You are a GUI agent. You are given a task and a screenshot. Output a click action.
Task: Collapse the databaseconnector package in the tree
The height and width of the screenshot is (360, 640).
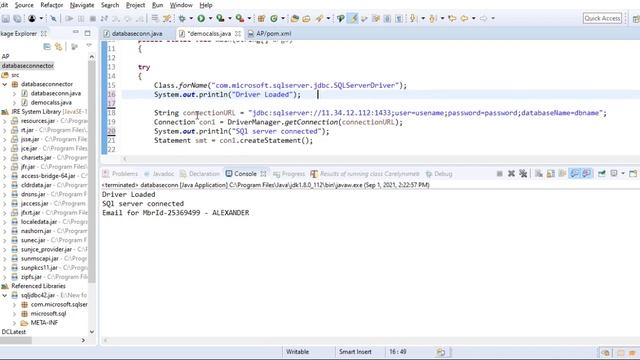(5, 84)
